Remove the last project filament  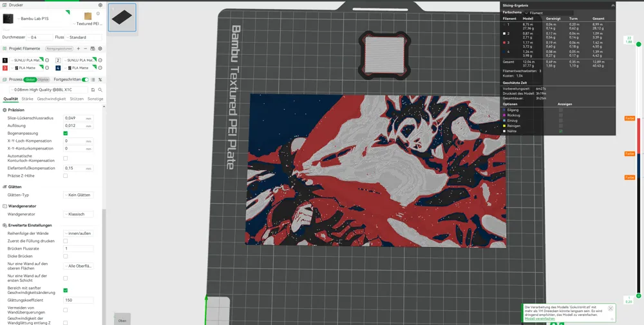click(x=86, y=48)
